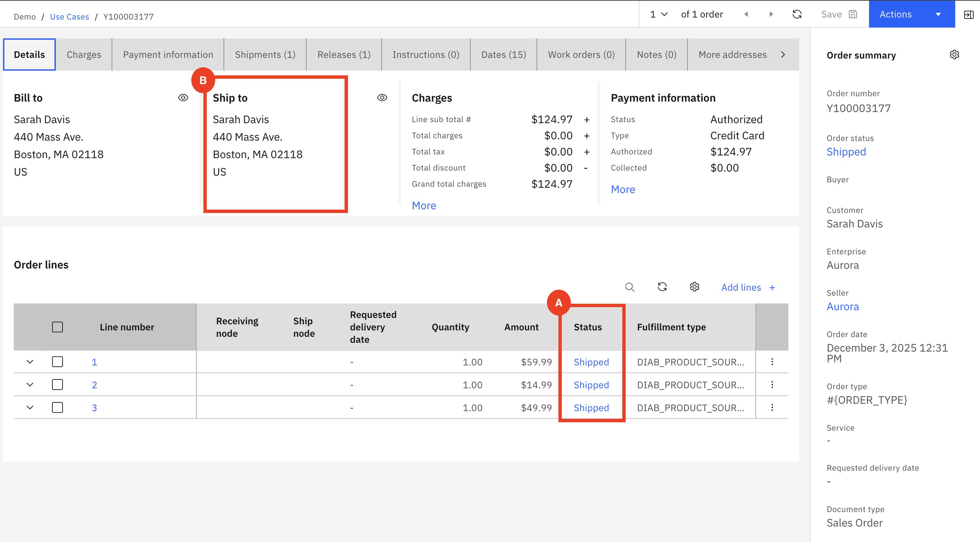This screenshot has width=980, height=542.
Task: Open overflow menu for line 3
Action: (x=772, y=407)
